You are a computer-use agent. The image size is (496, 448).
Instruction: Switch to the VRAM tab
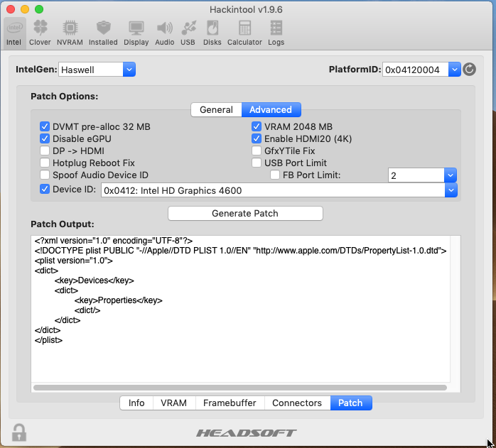click(174, 403)
